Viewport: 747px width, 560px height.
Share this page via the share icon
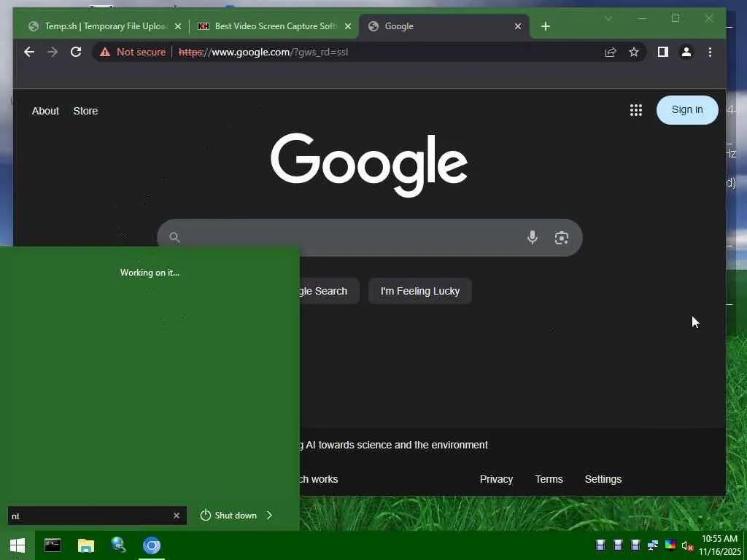(611, 52)
